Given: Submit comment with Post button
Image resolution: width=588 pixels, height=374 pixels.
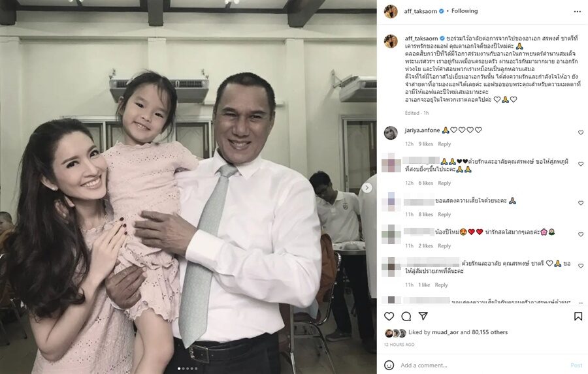Looking at the screenshot, I should (576, 365).
